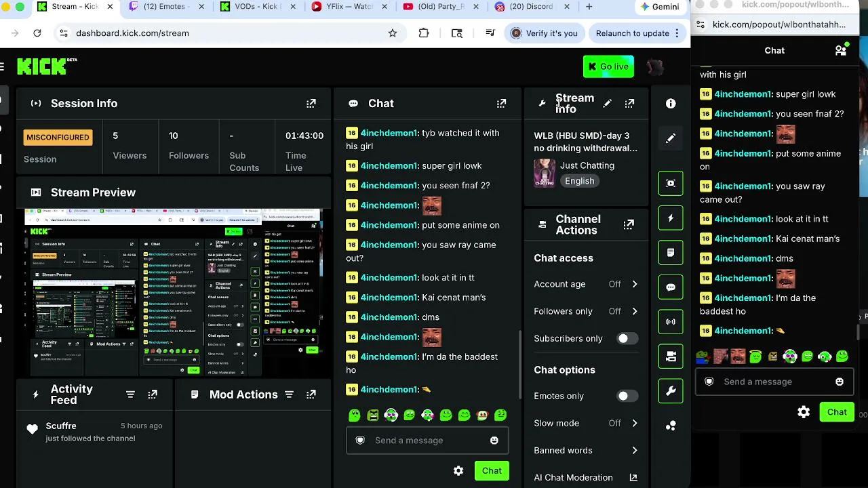Viewport: 868px width, 488px height.
Task: Toggle Emotes only chat mode
Action: pyautogui.click(x=627, y=396)
